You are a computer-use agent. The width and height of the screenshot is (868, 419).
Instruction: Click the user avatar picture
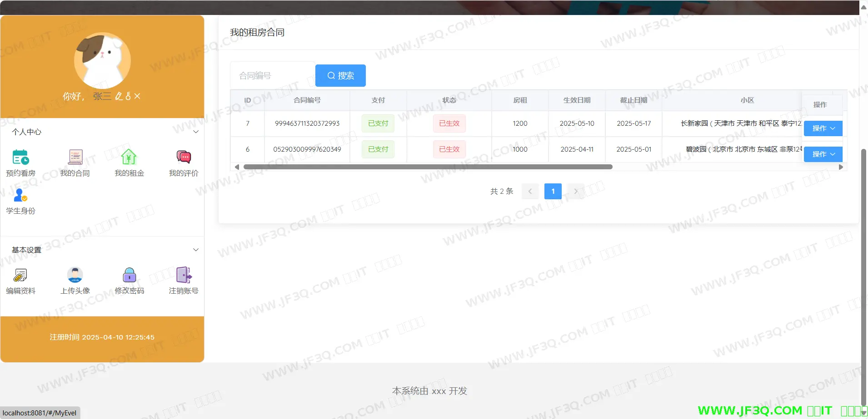pyautogui.click(x=102, y=60)
